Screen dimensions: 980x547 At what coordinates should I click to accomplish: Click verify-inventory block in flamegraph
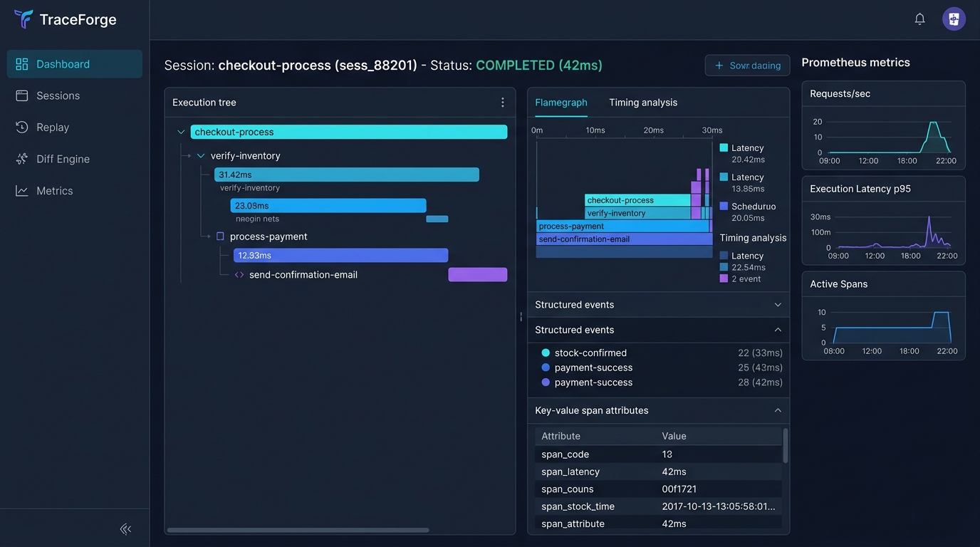coord(637,213)
